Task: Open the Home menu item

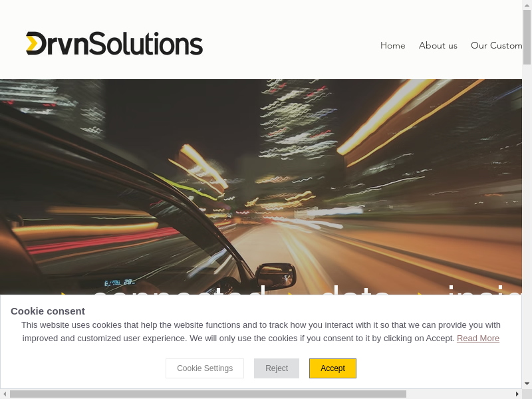Action: 392,45
